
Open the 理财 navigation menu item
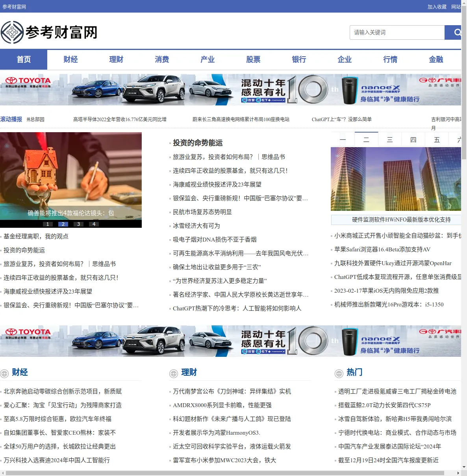(116, 59)
